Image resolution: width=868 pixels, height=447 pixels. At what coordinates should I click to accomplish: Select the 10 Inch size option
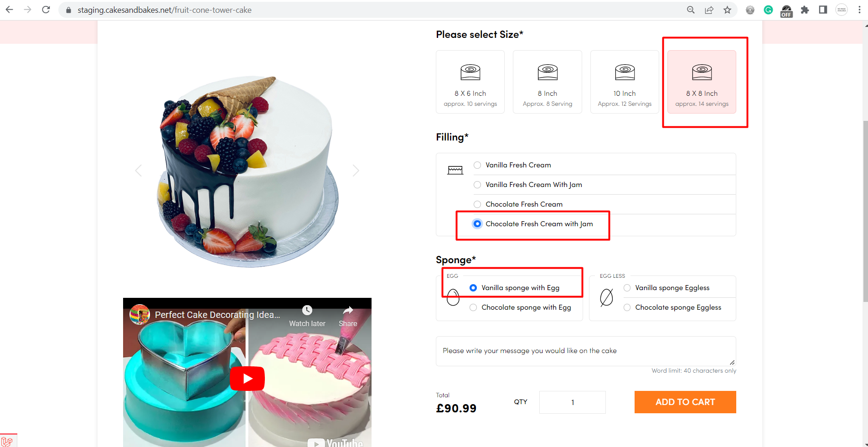625,82
